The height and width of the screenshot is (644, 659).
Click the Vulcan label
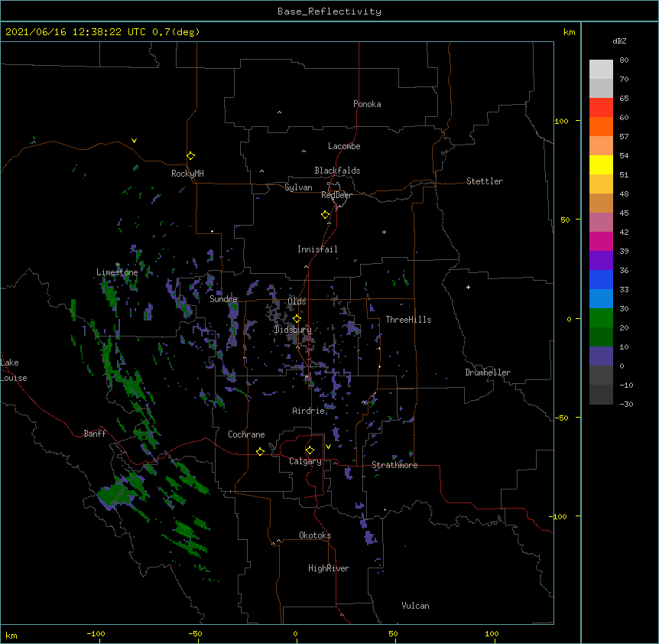(415, 606)
